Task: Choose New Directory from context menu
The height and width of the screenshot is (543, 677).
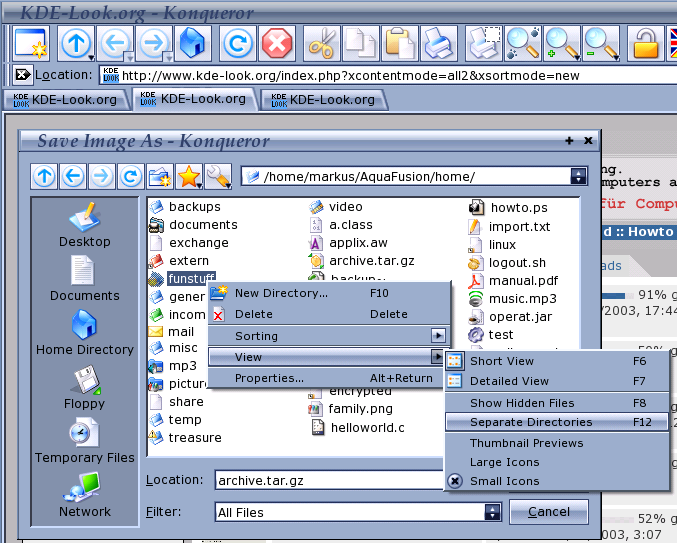Action: 329,293
